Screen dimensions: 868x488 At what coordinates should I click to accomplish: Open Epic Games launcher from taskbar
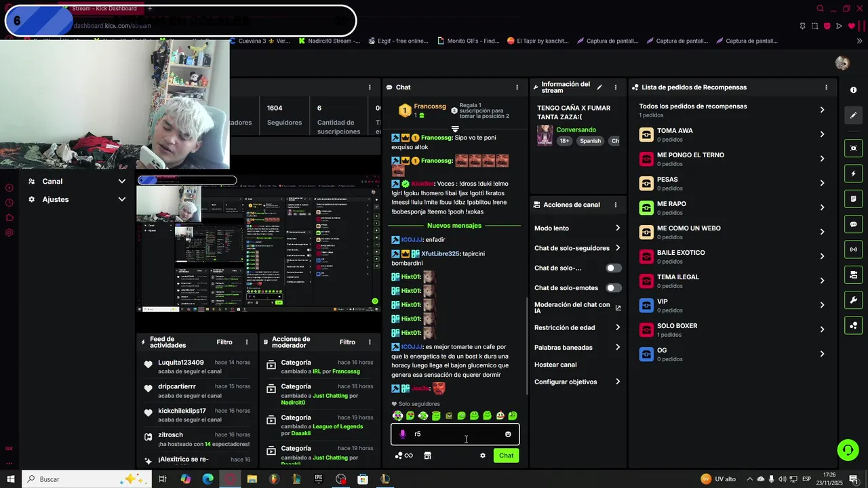coord(319,479)
